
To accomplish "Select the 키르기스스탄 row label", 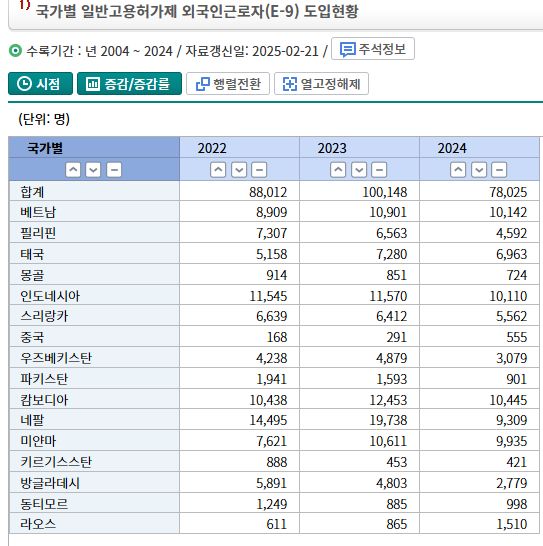I will tap(56, 462).
